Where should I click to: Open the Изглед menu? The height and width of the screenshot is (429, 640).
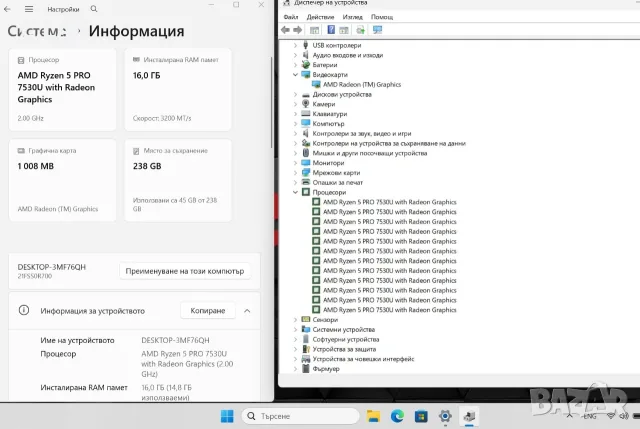353,17
